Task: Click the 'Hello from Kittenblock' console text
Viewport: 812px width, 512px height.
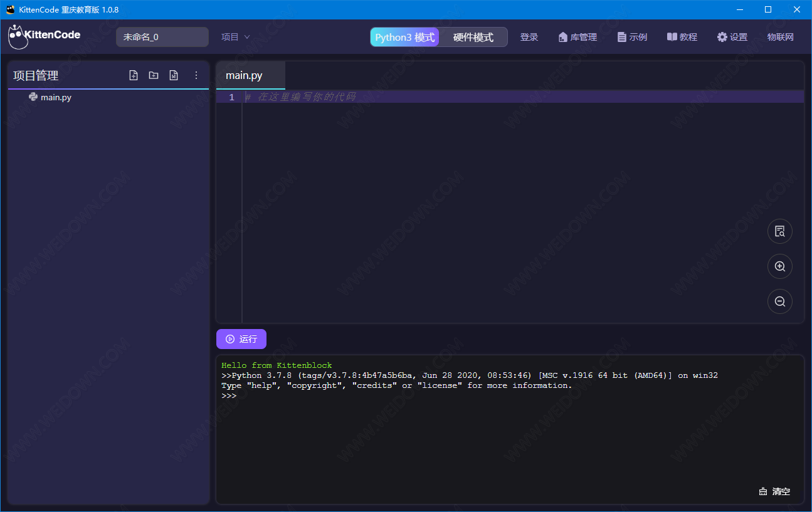Action: pos(277,365)
